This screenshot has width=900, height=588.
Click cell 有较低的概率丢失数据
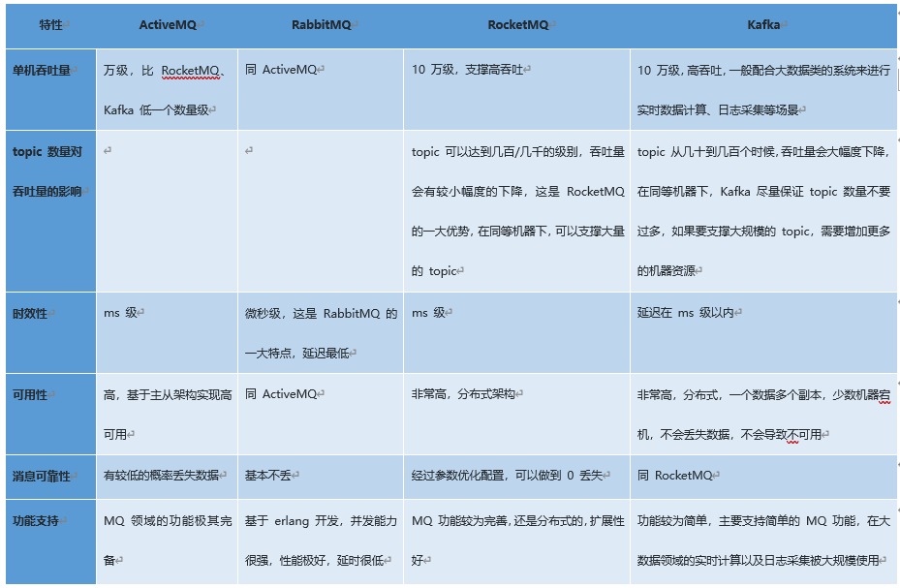[x=167, y=477]
